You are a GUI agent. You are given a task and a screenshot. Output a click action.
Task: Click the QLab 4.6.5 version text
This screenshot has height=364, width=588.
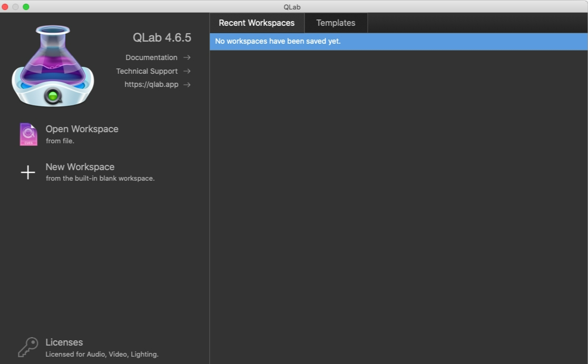pos(162,37)
